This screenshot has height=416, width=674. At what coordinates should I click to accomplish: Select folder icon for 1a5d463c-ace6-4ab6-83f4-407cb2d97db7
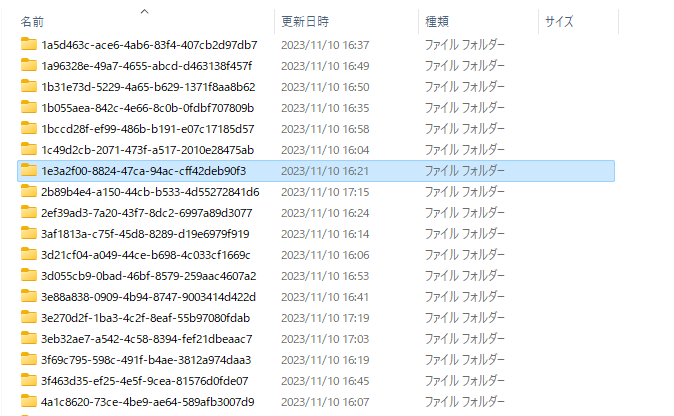(29, 44)
